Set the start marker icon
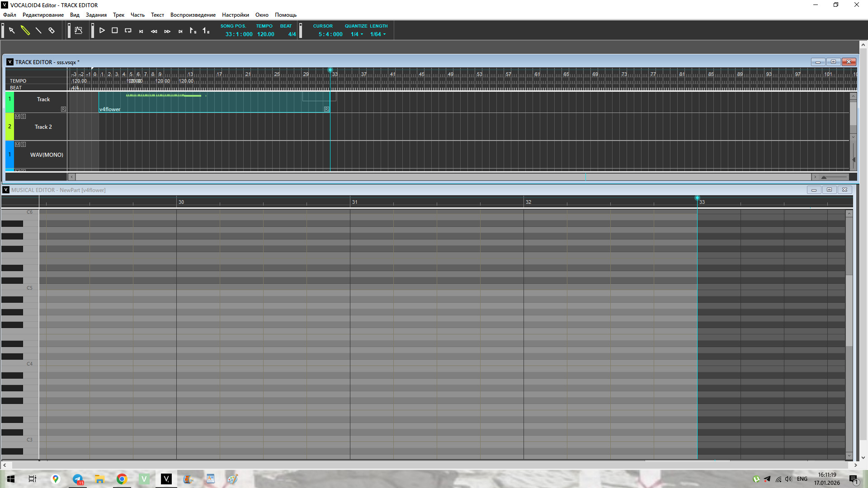The image size is (868, 488). [193, 31]
